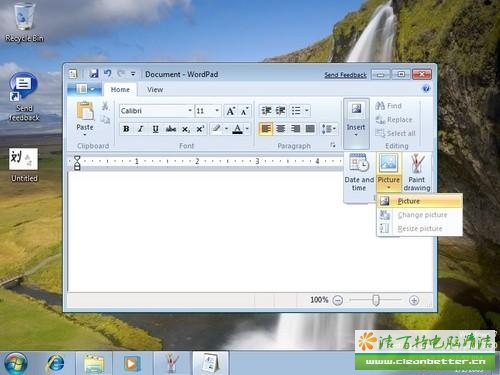Click the ruler indent marker
Viewport: 500px width, 375px height.
[x=77, y=162]
